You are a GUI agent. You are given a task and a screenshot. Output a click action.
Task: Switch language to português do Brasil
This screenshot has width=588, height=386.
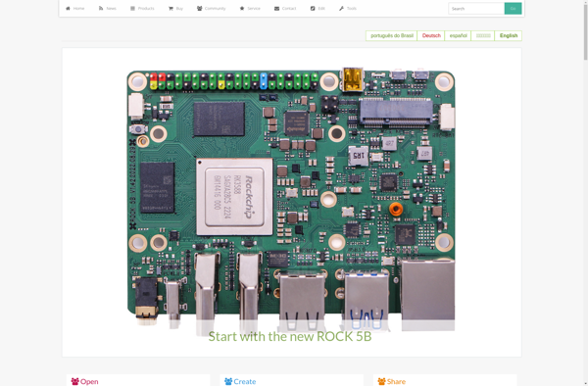pyautogui.click(x=391, y=35)
